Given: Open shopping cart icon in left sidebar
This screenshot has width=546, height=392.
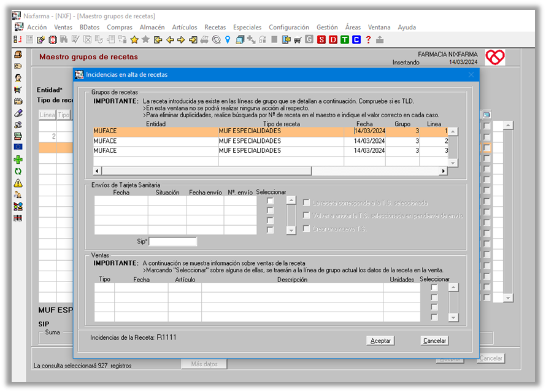Looking at the screenshot, I should tap(18, 90).
